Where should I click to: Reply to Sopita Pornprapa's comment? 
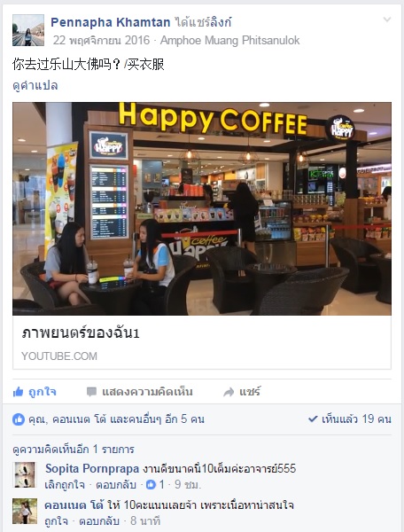click(116, 484)
